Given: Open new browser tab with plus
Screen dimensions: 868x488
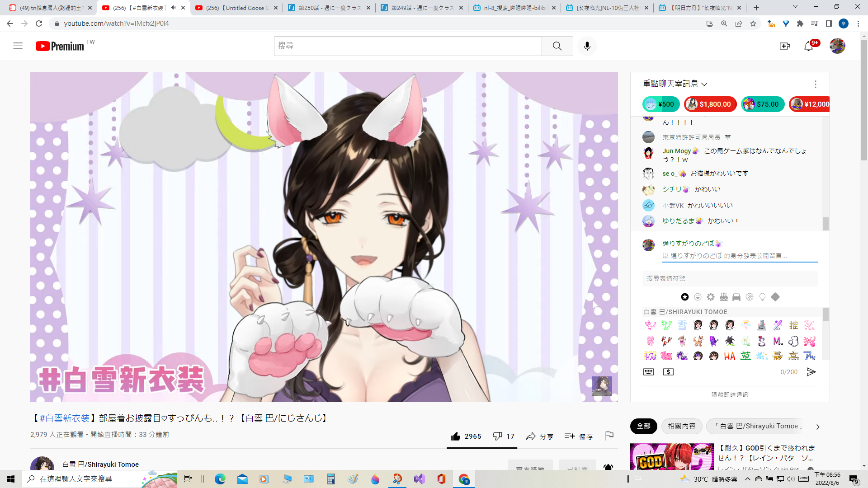Looking at the screenshot, I should (x=756, y=8).
